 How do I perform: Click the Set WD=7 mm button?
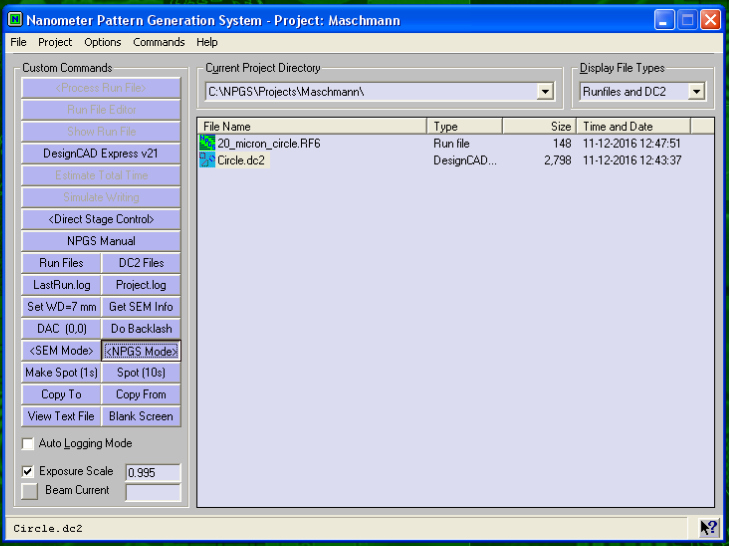[x=61, y=307]
